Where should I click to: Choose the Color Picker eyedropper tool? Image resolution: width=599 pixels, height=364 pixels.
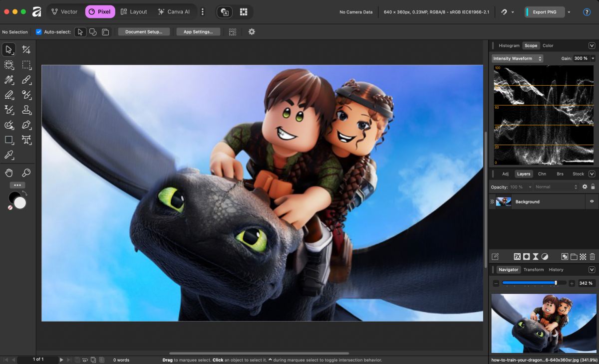click(9, 155)
